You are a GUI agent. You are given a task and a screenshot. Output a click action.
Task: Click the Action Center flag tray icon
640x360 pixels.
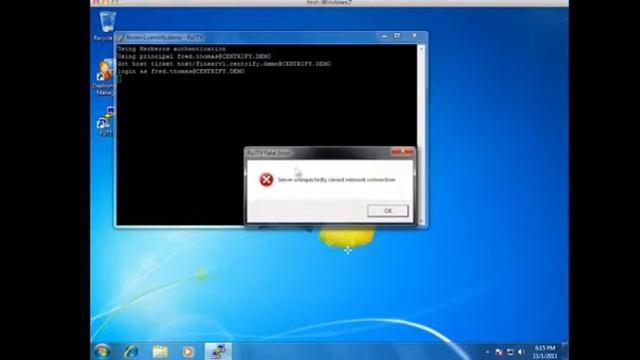499,352
